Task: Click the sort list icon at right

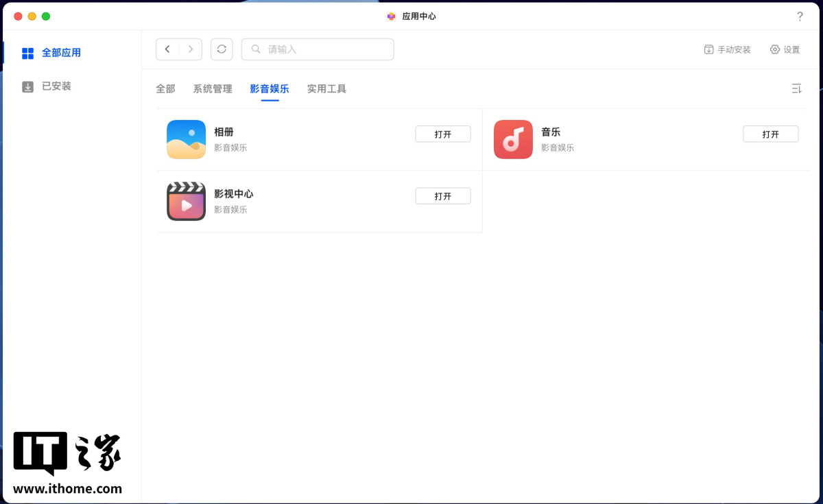Action: tap(796, 88)
